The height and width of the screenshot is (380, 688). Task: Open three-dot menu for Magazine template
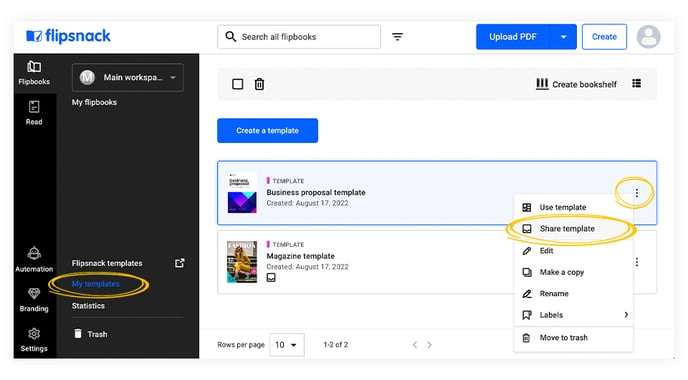pos(637,262)
